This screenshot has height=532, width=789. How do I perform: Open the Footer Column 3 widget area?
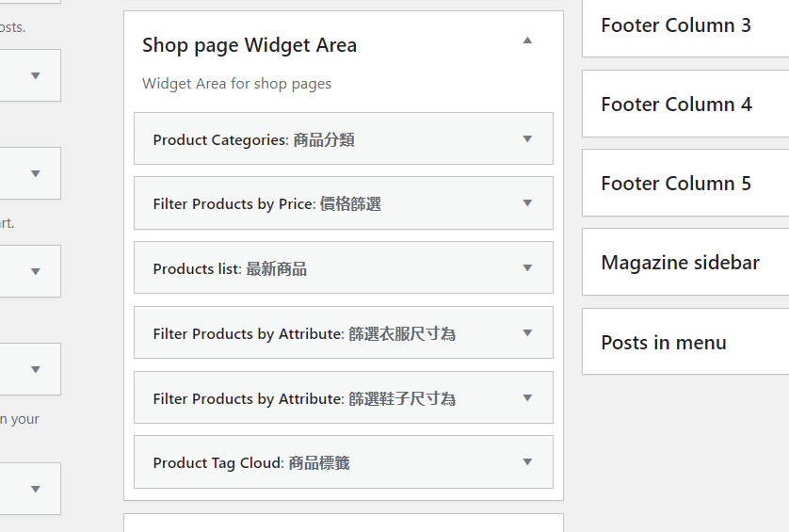676,25
